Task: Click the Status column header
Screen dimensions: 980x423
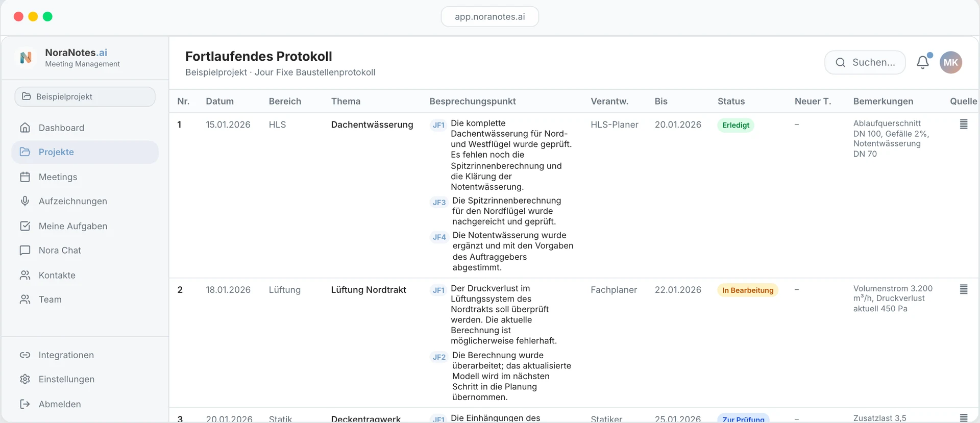Action: (x=731, y=101)
